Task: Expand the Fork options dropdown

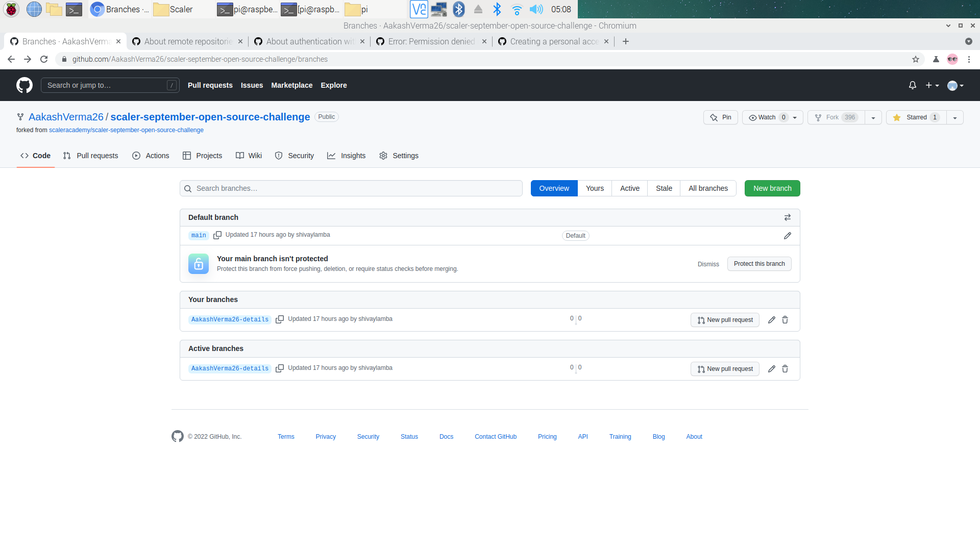Action: [x=873, y=117]
